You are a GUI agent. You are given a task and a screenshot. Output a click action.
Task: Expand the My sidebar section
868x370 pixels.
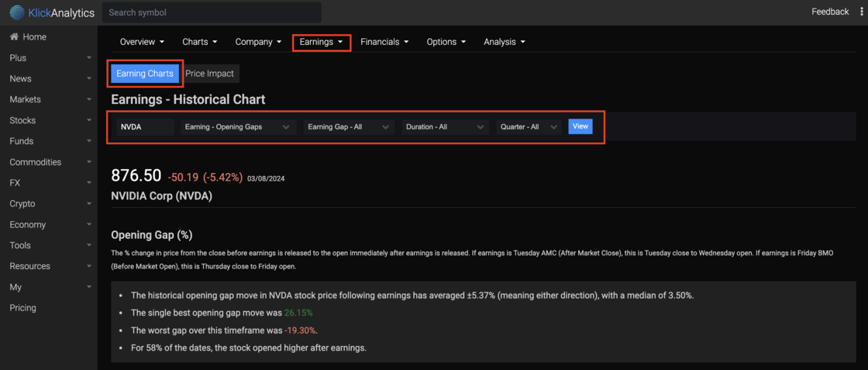tap(50, 287)
